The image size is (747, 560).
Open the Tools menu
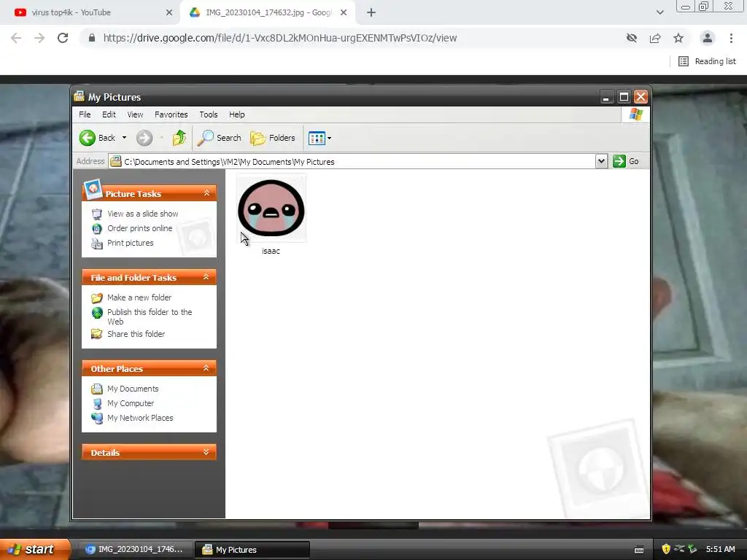[x=208, y=114]
